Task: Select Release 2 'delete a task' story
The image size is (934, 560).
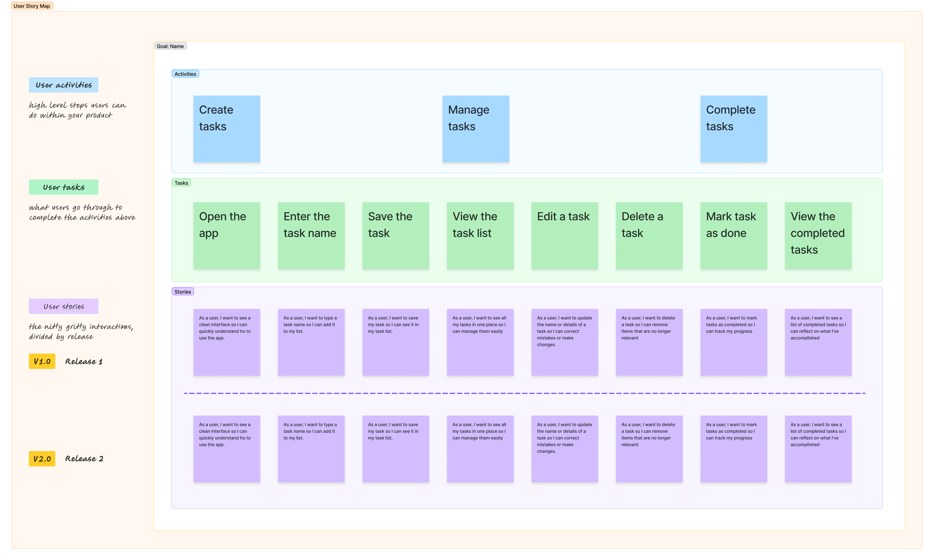Action: [649, 449]
